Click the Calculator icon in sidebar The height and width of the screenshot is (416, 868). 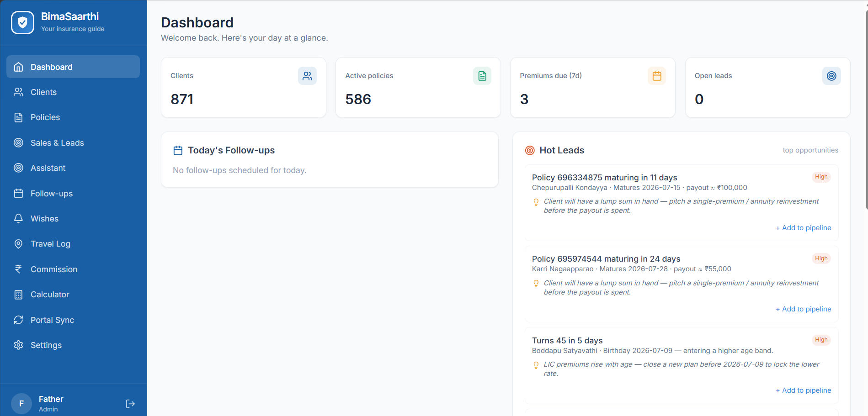pyautogui.click(x=18, y=295)
